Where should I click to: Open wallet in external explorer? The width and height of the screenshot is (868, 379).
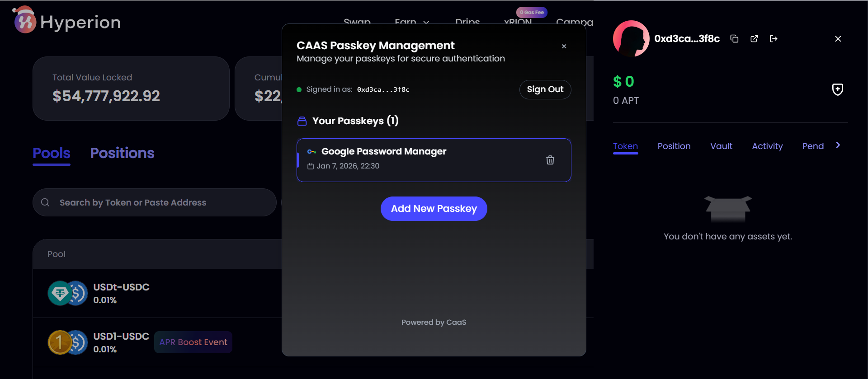pos(754,39)
